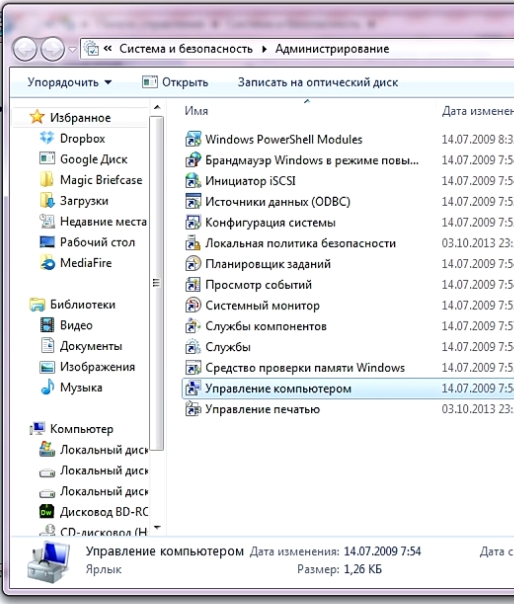Click the Открыть toolbar button

[175, 82]
